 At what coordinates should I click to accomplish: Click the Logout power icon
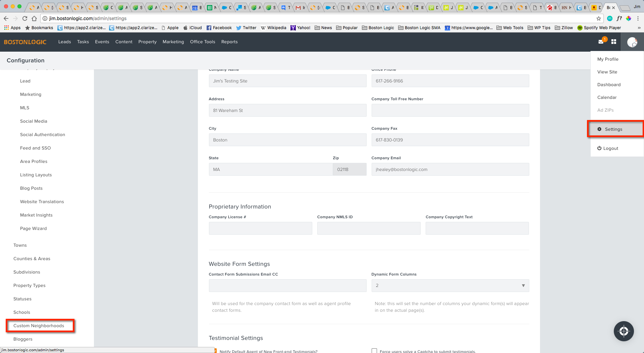click(599, 148)
